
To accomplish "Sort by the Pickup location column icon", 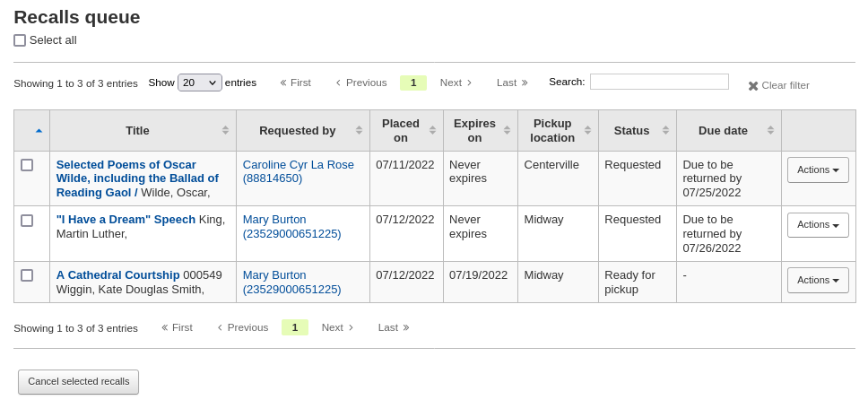I will click(587, 130).
